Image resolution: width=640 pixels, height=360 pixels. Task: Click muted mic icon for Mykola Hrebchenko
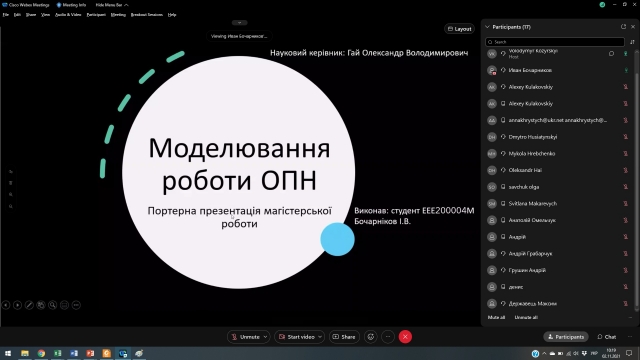tap(625, 153)
